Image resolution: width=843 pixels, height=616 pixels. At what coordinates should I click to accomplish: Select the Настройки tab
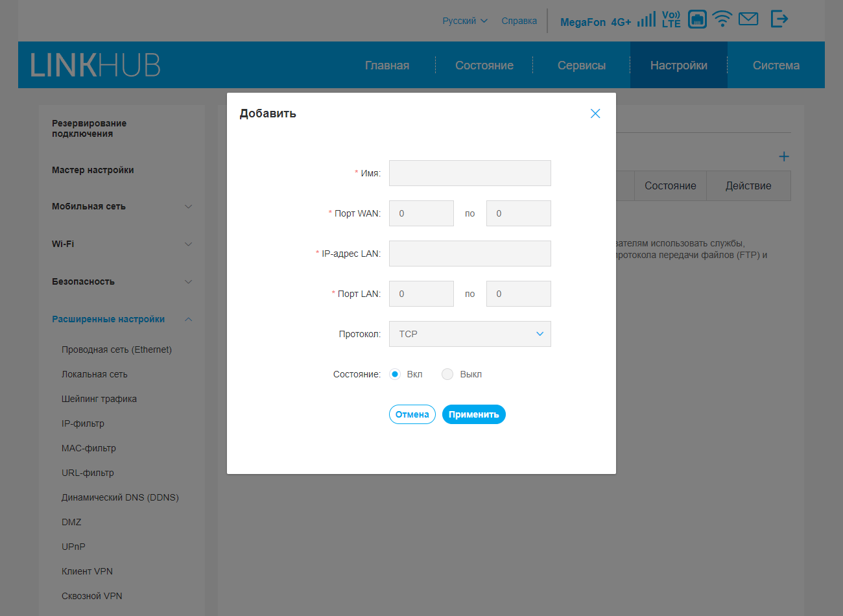click(679, 65)
